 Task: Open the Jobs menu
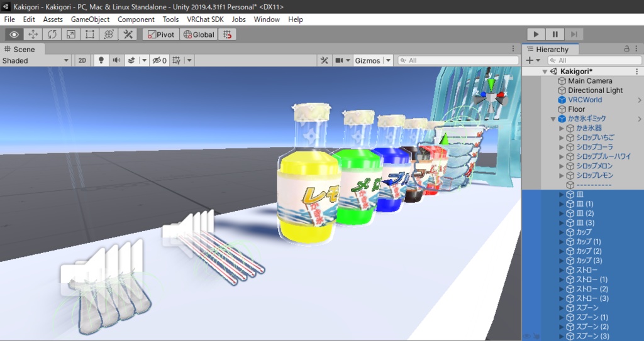[x=238, y=19]
